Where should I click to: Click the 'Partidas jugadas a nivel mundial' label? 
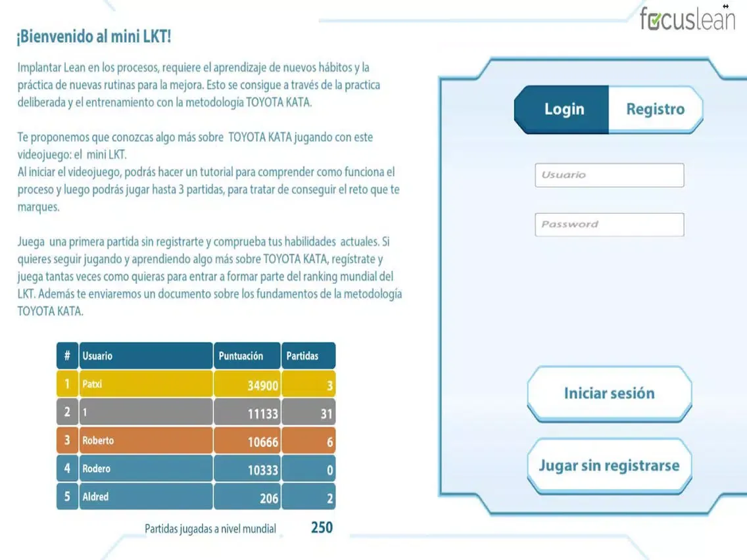210,528
